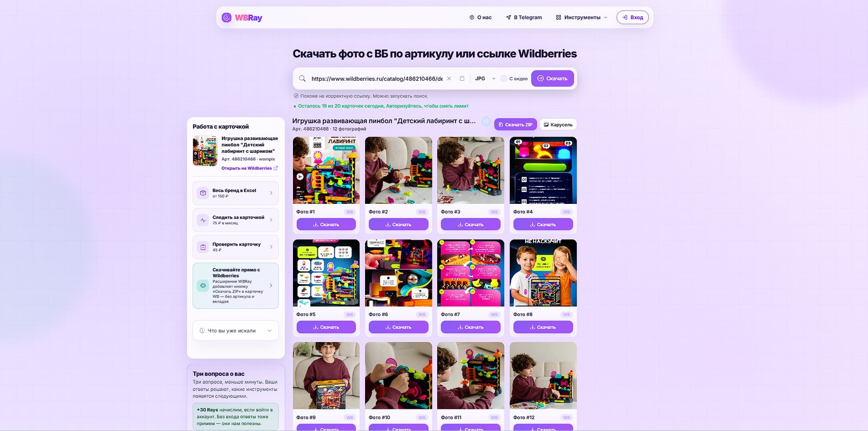Open the Фото #10 thumbnail
The width and height of the screenshot is (868, 431).
click(x=398, y=376)
